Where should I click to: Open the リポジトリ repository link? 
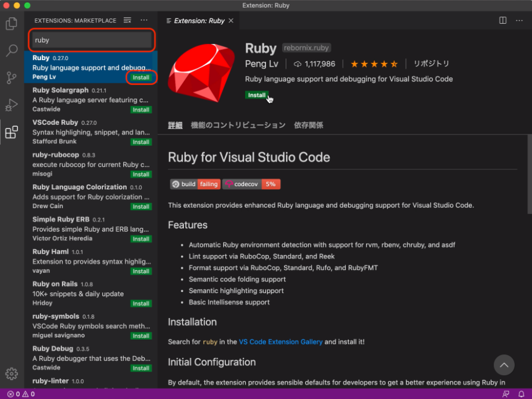tap(431, 64)
